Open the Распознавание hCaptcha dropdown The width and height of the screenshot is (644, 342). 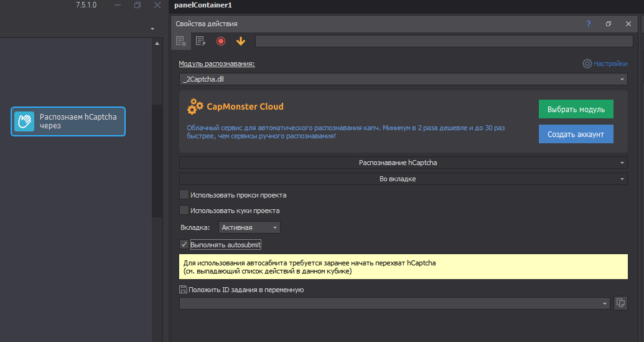click(x=403, y=163)
